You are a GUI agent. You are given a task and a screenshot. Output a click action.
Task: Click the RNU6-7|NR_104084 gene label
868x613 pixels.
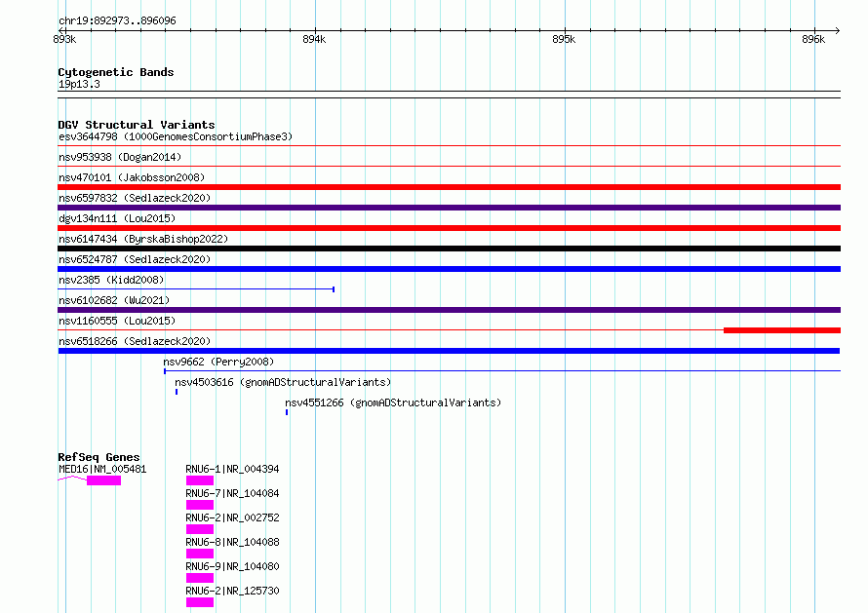(232, 493)
